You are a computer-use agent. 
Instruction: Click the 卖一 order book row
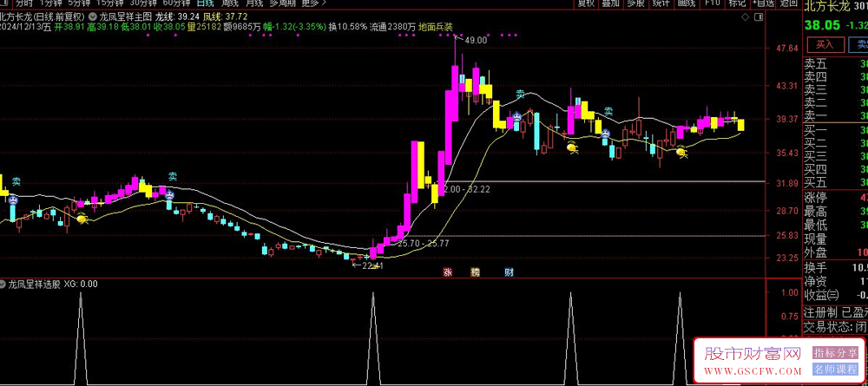click(835, 115)
